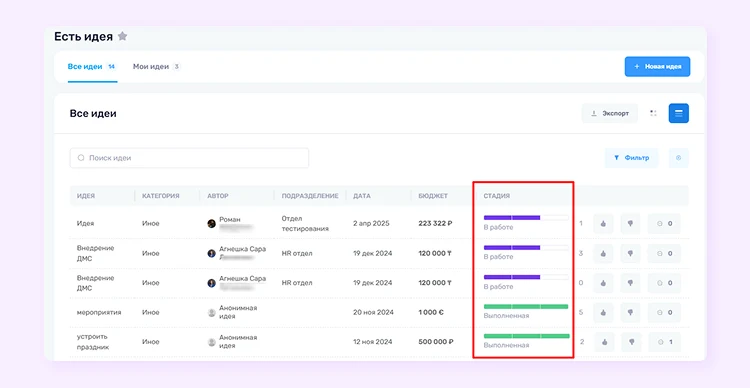Sort by СТАДИЯ column header
Image resolution: width=750 pixels, height=388 pixels.
[x=496, y=196]
